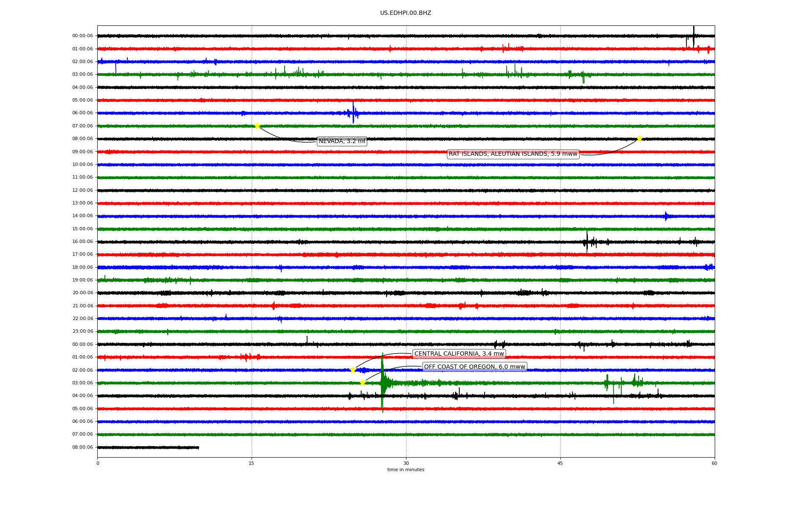The width and height of the screenshot is (812, 508).
Task: Click the 60 minute x-axis tick label
Action: (714, 463)
